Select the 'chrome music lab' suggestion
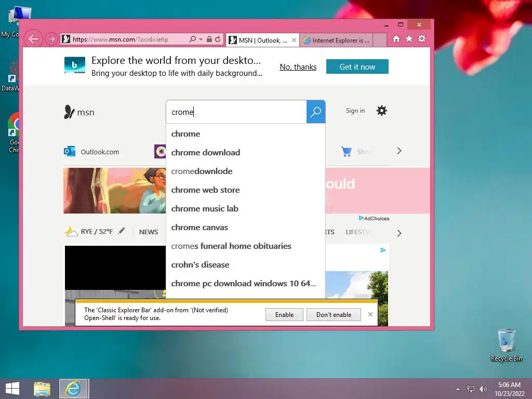Screen dimensions: 532x399 pyautogui.click(x=246, y=209)
